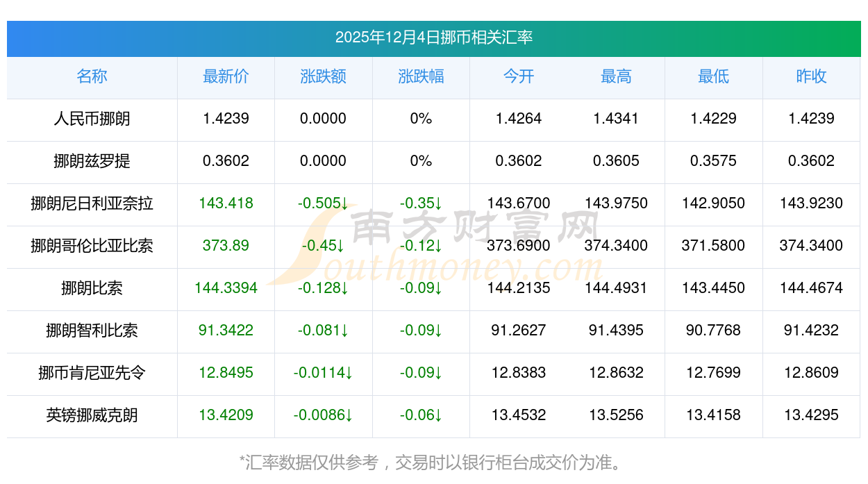The height and width of the screenshot is (484, 868).
Task: Click the low value 12.7699
Action: 714,373
